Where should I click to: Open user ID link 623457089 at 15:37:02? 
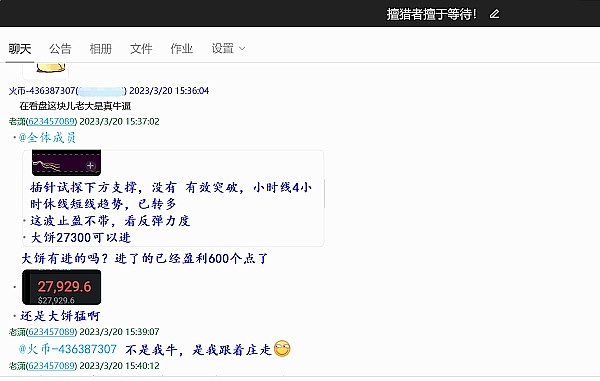(52, 122)
